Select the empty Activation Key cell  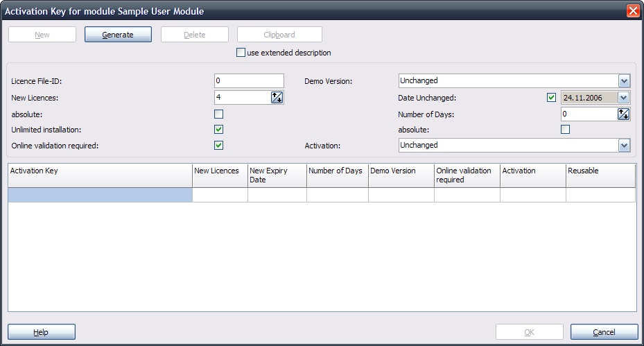coord(100,196)
